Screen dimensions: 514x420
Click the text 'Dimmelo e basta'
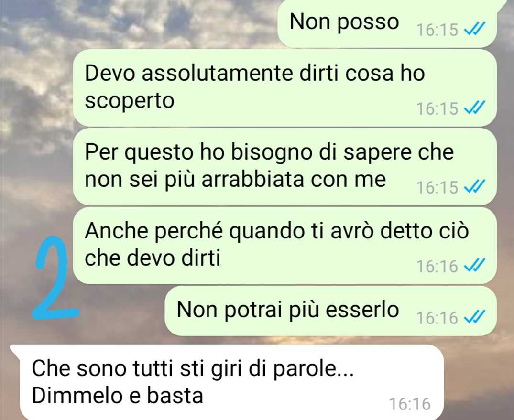pyautogui.click(x=117, y=396)
